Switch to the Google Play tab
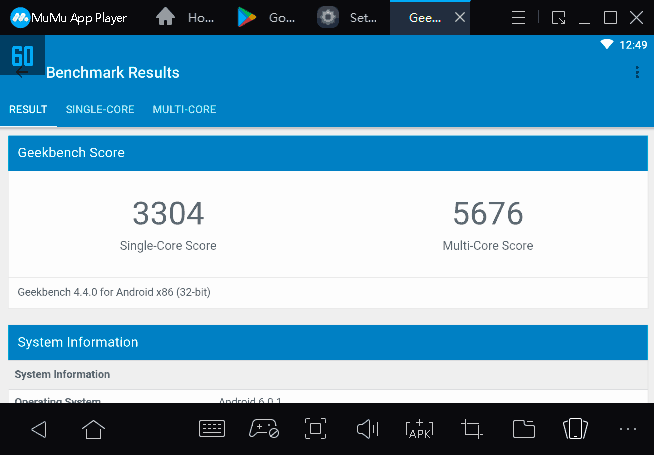 pos(266,18)
